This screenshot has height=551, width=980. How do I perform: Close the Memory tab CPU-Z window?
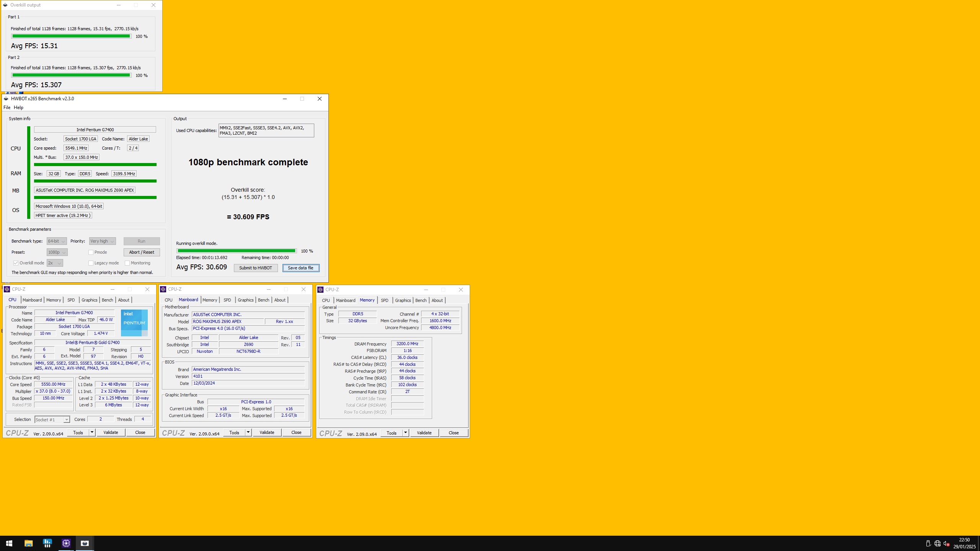[x=461, y=290]
